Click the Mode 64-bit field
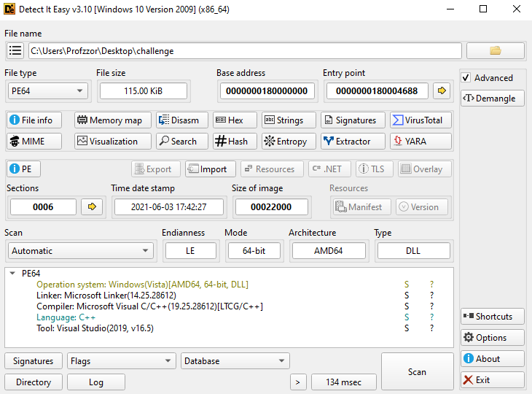Screen dimensions: 532x394 click(254, 251)
